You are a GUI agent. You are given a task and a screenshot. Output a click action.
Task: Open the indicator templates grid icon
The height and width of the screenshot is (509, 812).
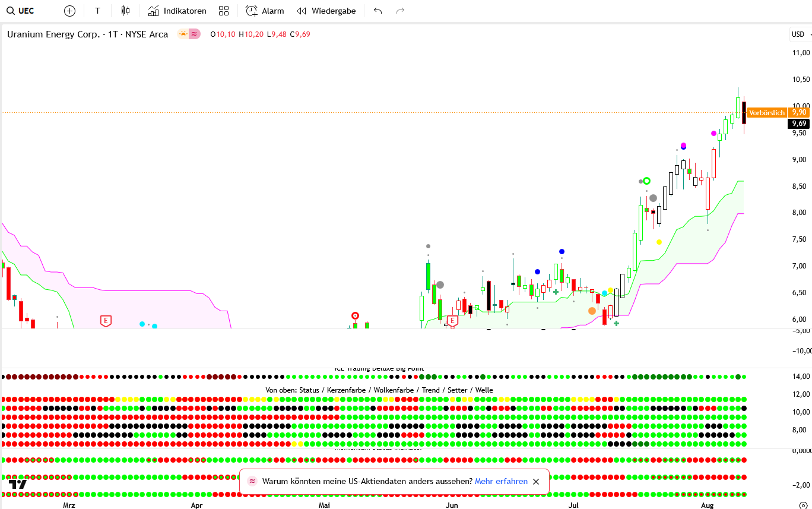click(x=224, y=11)
